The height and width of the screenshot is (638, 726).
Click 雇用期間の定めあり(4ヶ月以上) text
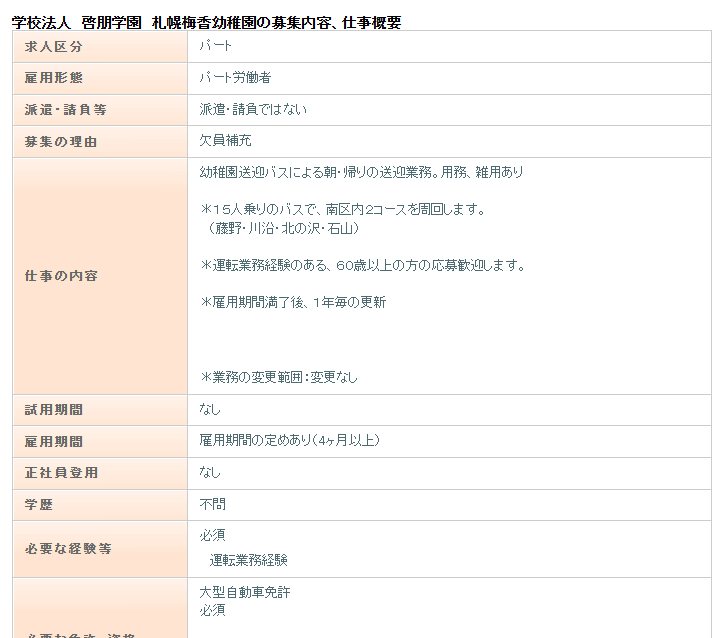click(x=289, y=441)
